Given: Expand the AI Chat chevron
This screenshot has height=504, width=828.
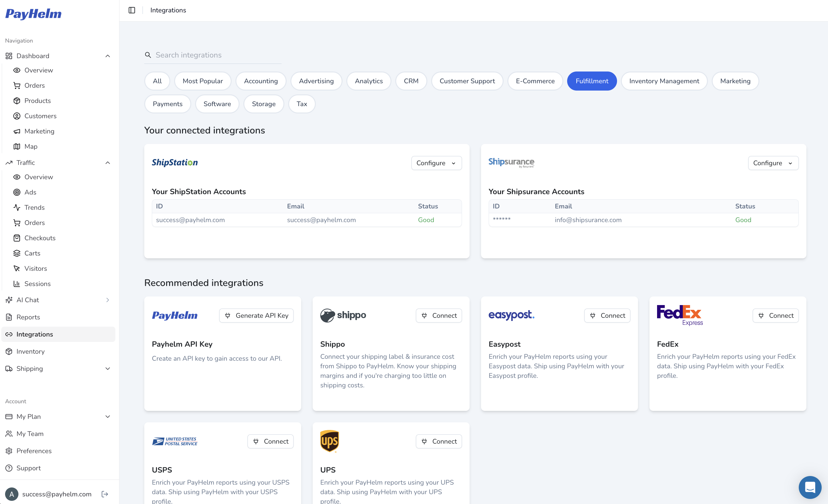Looking at the screenshot, I should 107,300.
